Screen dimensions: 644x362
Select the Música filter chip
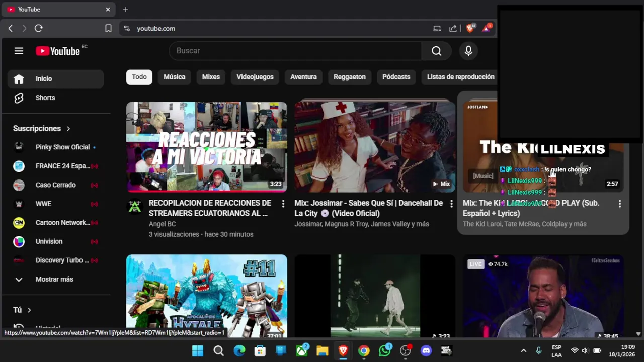pyautogui.click(x=175, y=77)
